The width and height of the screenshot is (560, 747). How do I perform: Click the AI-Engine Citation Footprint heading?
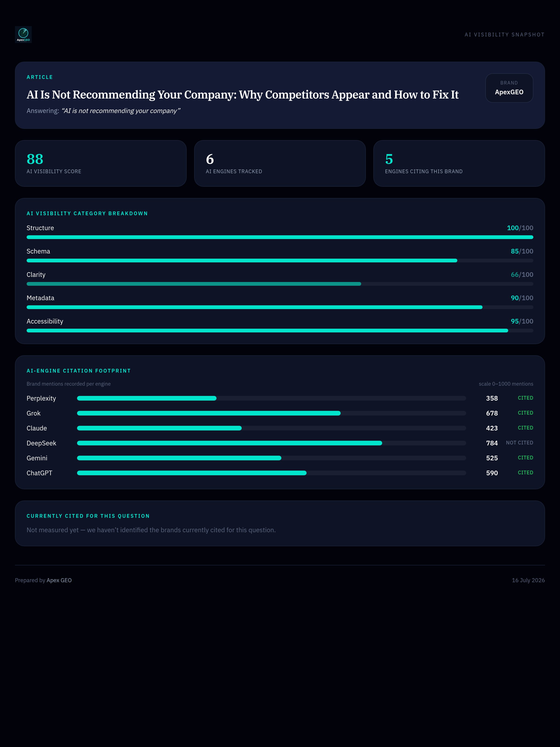click(x=79, y=371)
